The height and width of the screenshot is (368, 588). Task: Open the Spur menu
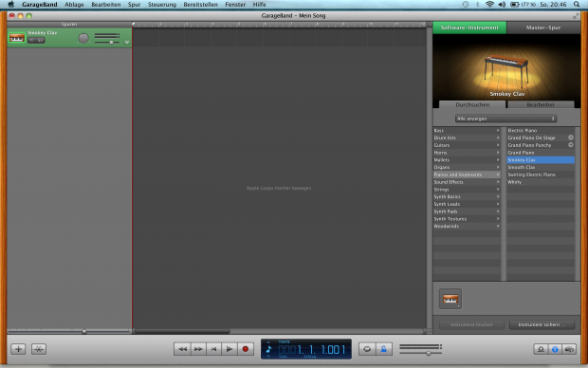134,5
